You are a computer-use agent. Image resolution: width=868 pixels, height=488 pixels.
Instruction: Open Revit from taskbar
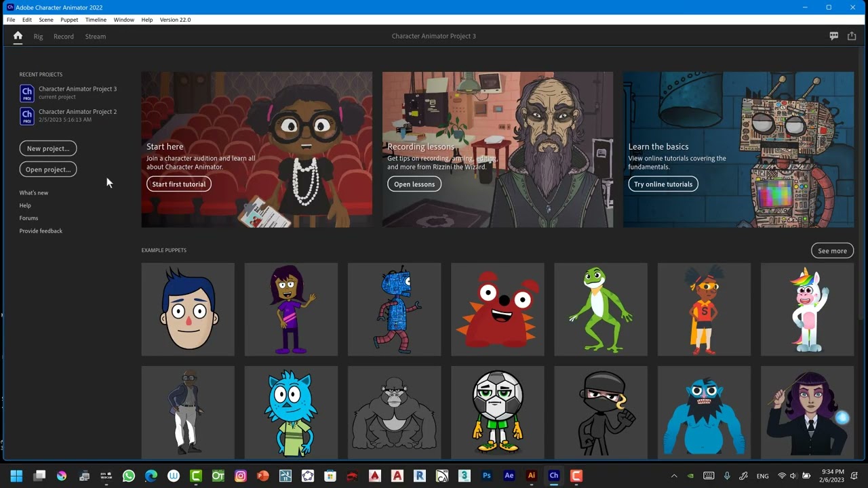420,476
